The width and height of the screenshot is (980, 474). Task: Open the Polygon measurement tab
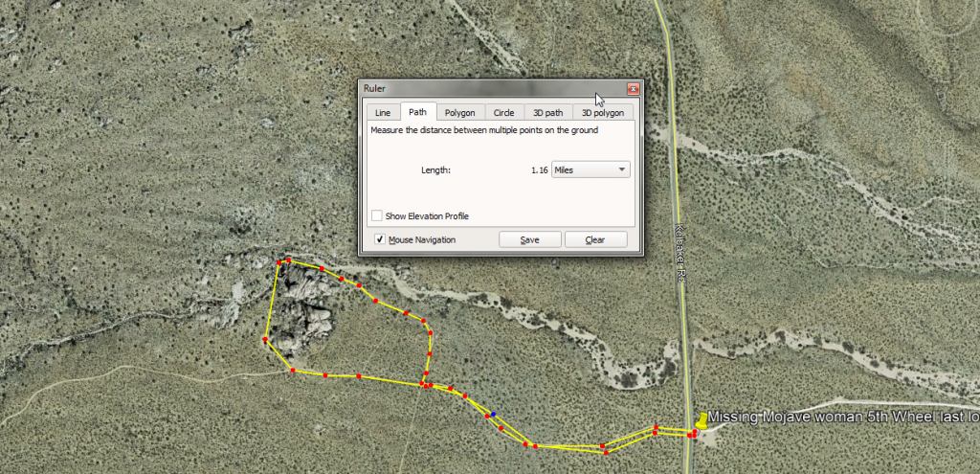click(x=459, y=113)
